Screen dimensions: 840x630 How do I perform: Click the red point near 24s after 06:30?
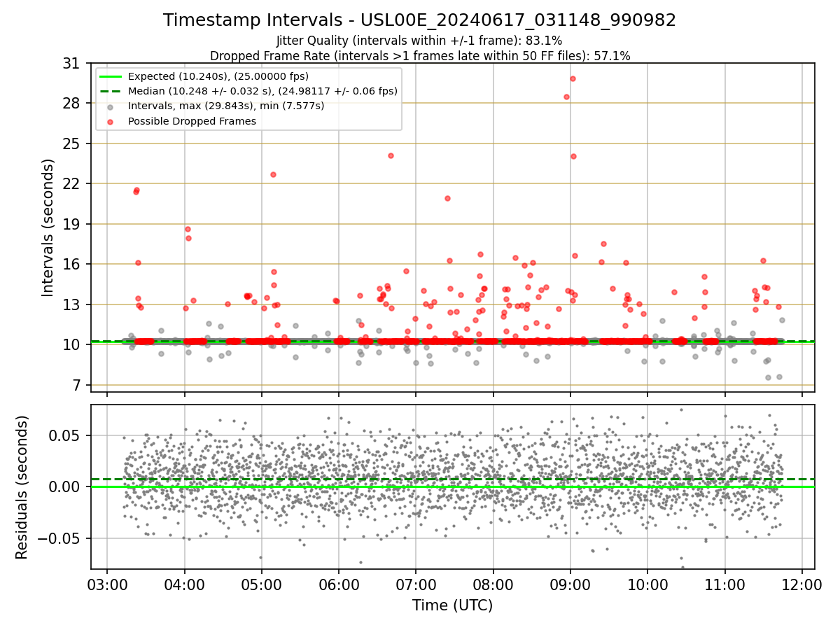tap(391, 155)
